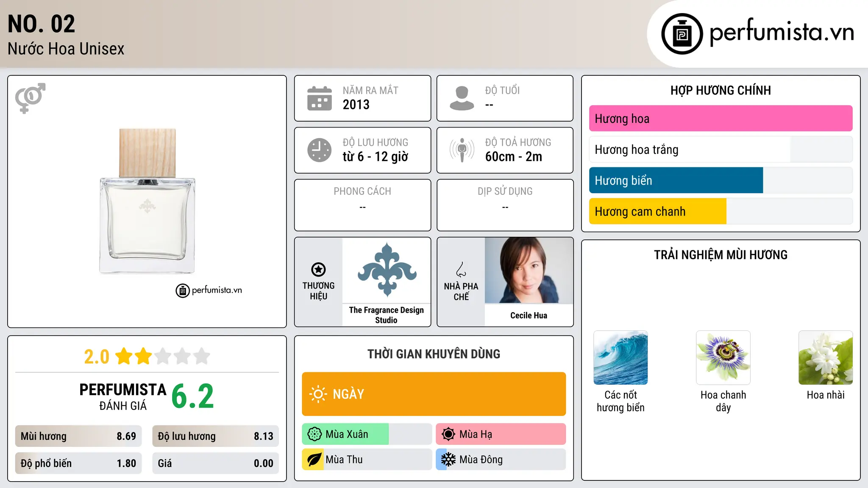Click the orange NGÀY time bar
The height and width of the screenshot is (488, 868).
click(434, 394)
